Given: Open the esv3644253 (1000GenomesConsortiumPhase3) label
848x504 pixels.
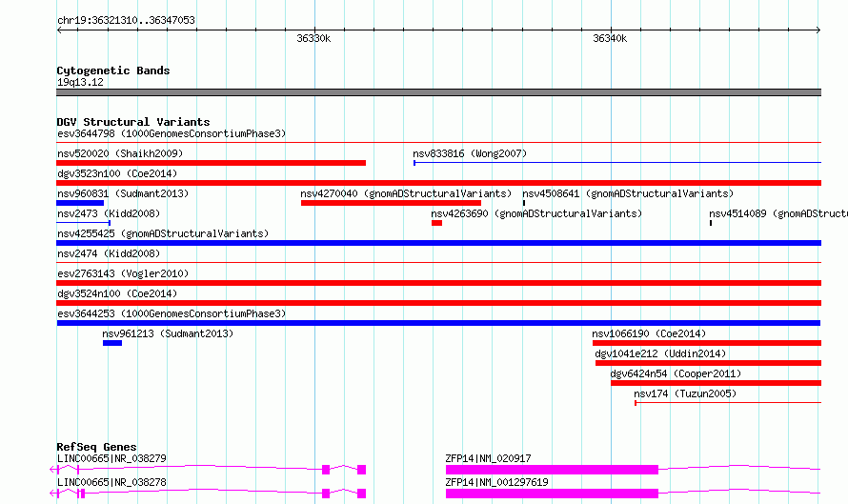Looking at the screenshot, I should click(x=172, y=313).
